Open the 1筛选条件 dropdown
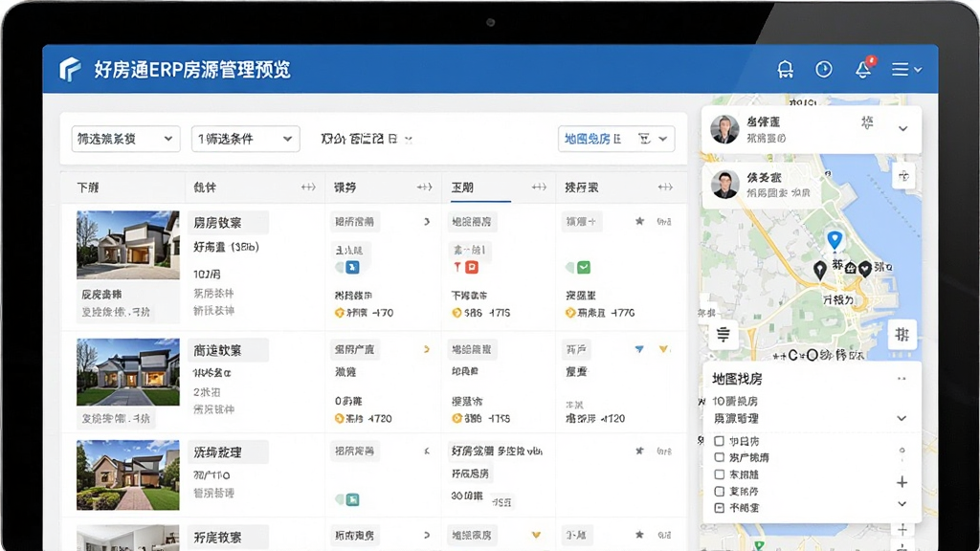Screen dimensions: 980x551 245,139
